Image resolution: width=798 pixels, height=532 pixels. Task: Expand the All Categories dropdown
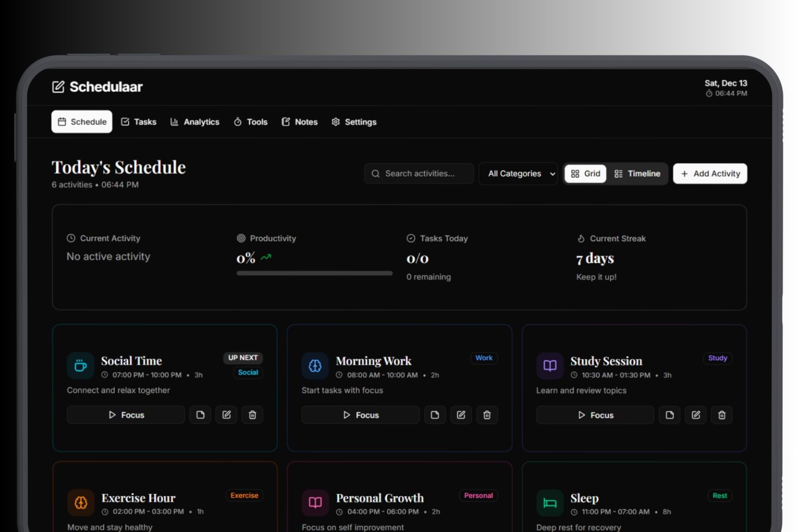tap(518, 174)
